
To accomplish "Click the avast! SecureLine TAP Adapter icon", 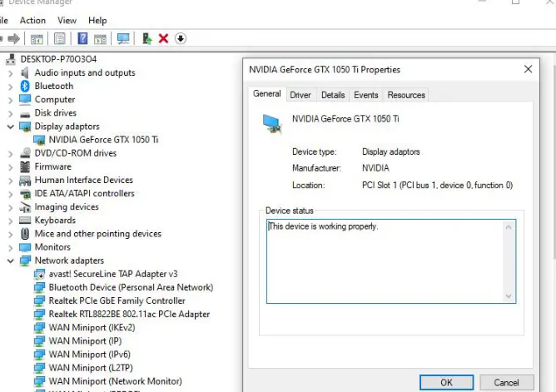I will tap(39, 274).
